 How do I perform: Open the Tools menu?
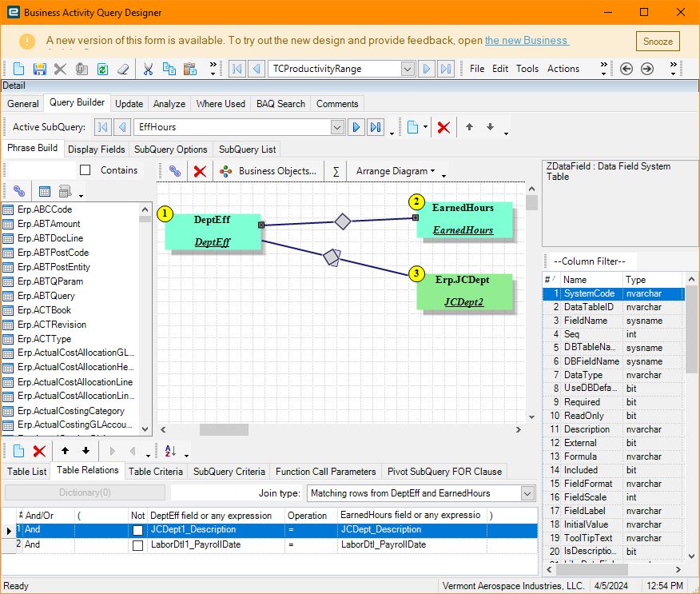point(527,69)
